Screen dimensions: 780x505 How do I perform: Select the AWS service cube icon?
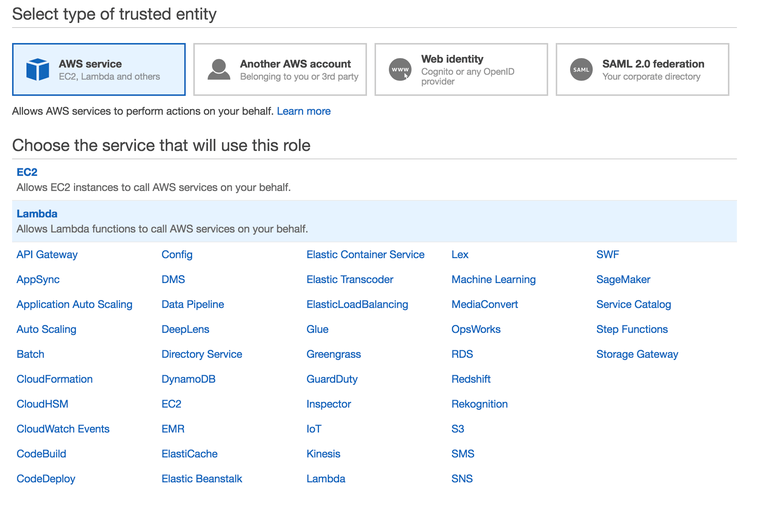click(37, 69)
